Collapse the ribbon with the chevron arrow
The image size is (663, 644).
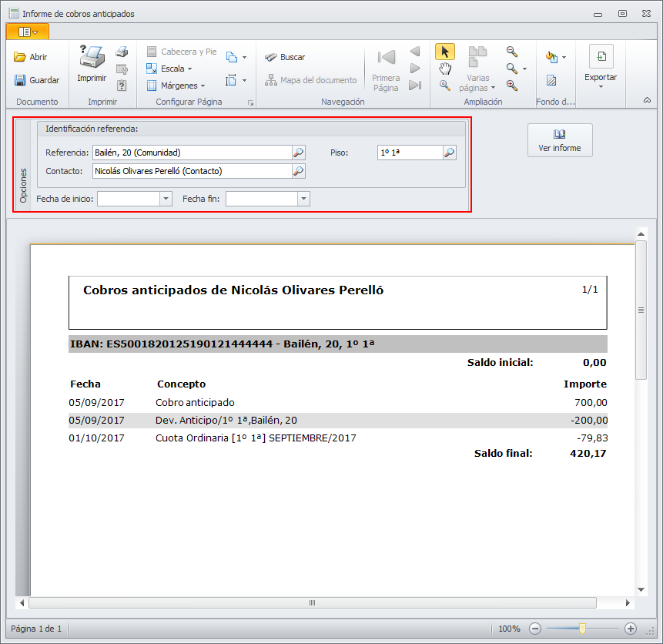[x=647, y=100]
